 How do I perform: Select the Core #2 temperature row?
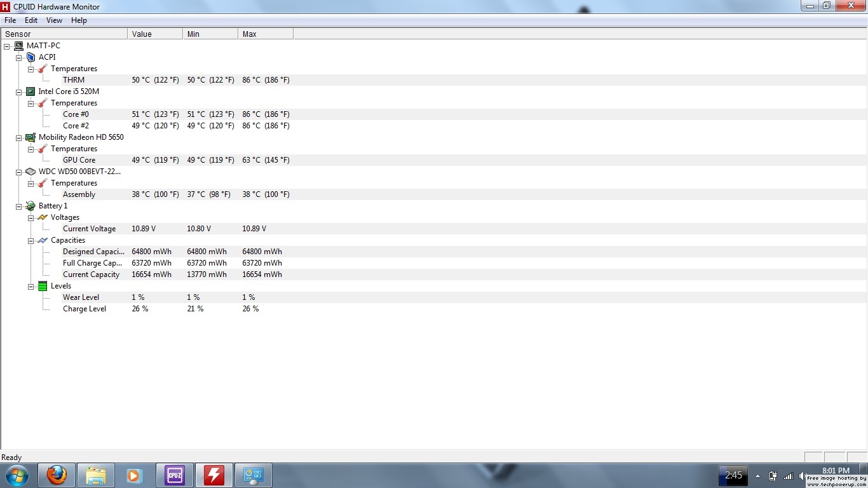tap(434, 126)
